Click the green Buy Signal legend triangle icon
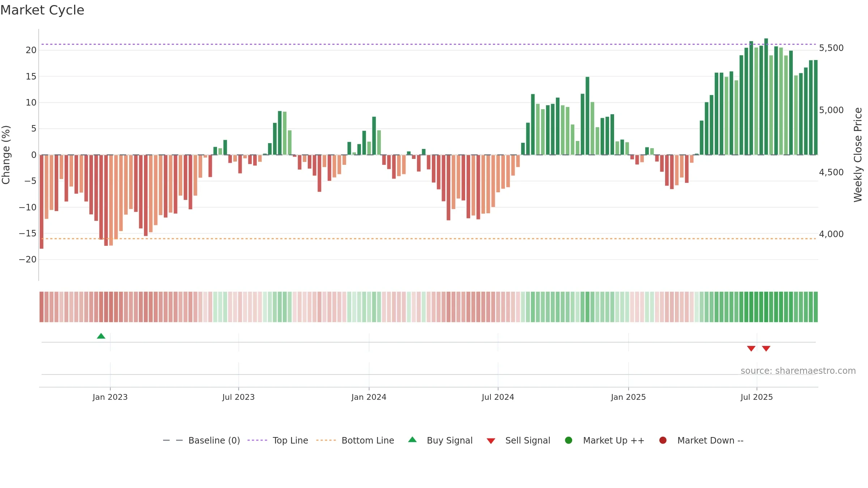Viewport: 868px width, 488px height. coord(412,440)
